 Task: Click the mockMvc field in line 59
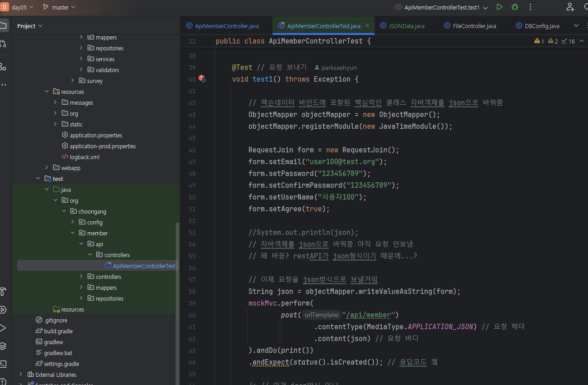pos(263,303)
